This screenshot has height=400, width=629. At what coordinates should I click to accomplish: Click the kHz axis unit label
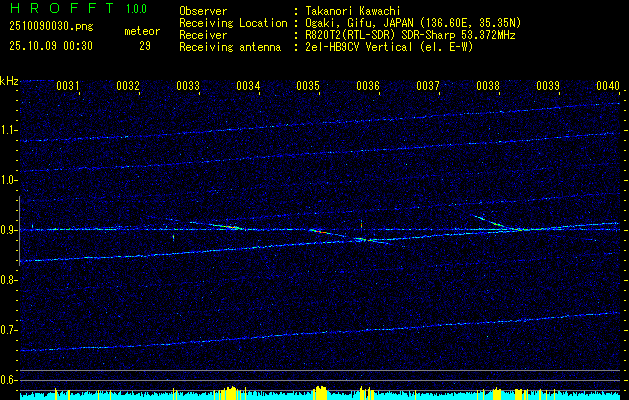pyautogui.click(x=9, y=80)
